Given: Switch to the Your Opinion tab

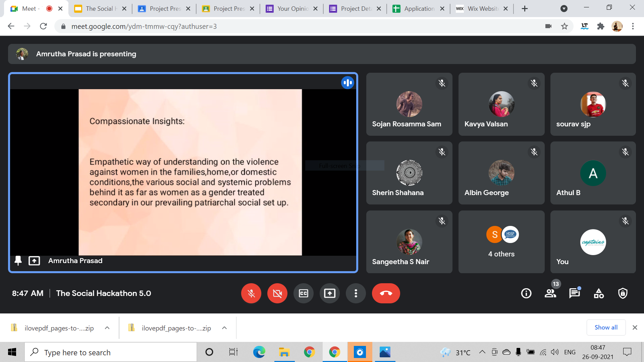Looking at the screenshot, I should click(292, 9).
